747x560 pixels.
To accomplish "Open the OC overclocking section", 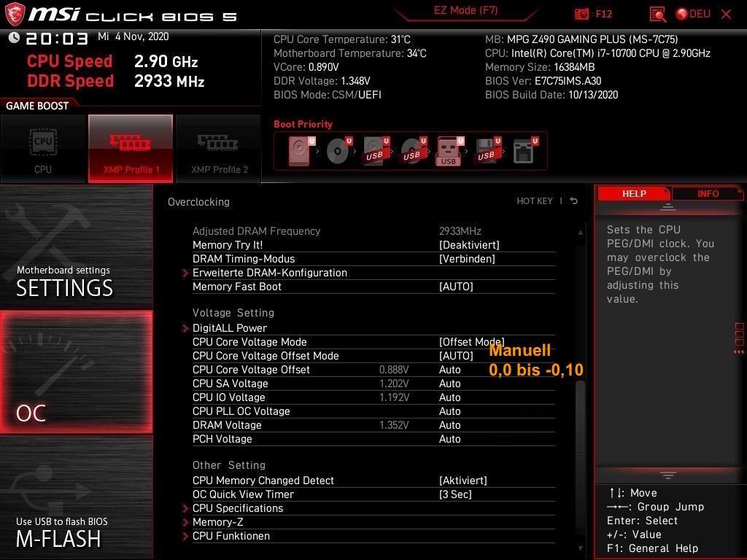I will (76, 372).
